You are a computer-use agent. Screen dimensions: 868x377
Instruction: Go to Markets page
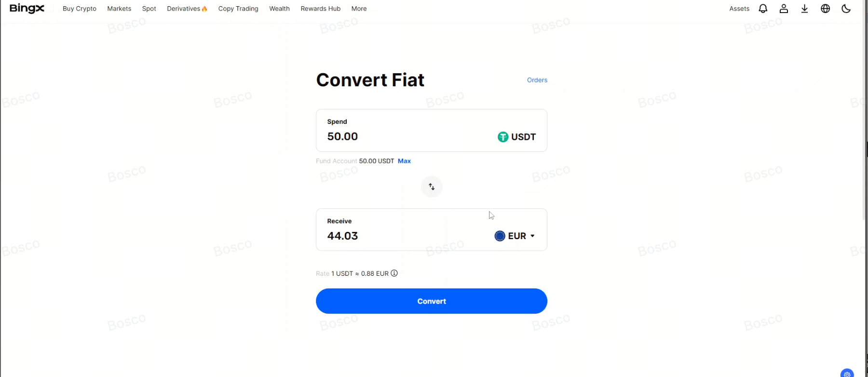119,9
